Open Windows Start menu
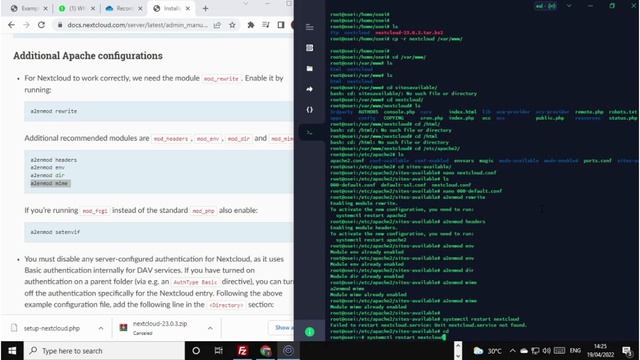640x360 pixels. pos(12,351)
